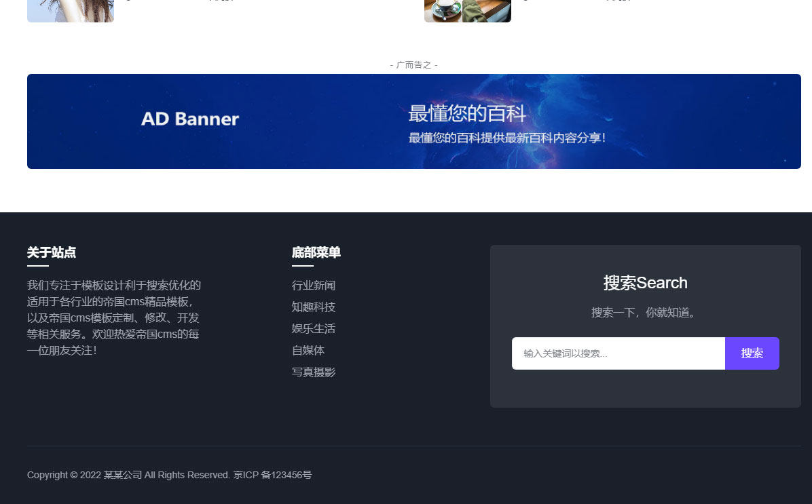Click the 最懂您的百科 banner headline

coord(467,113)
